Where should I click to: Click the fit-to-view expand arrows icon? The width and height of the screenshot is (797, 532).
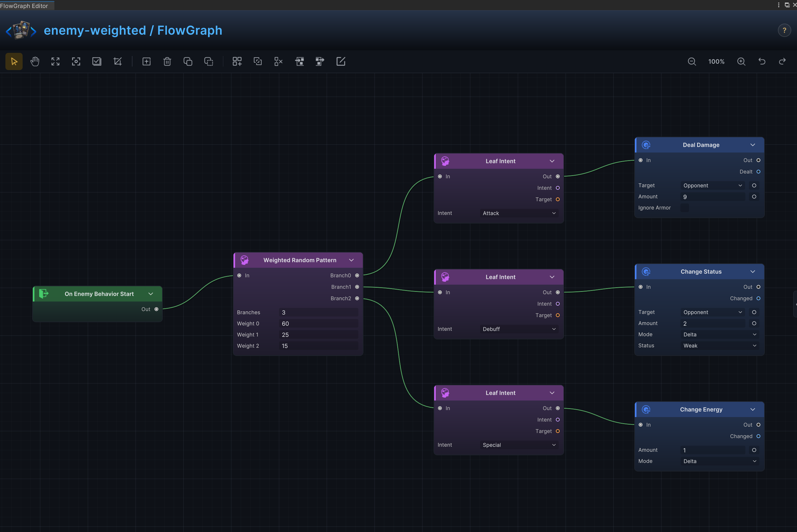(x=55, y=61)
